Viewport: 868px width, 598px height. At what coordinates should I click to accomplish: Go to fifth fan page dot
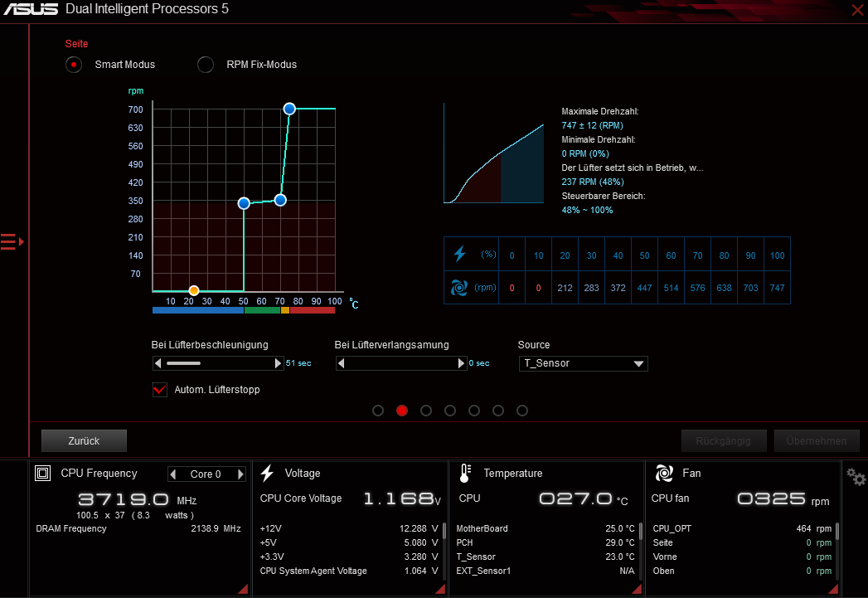pos(474,411)
